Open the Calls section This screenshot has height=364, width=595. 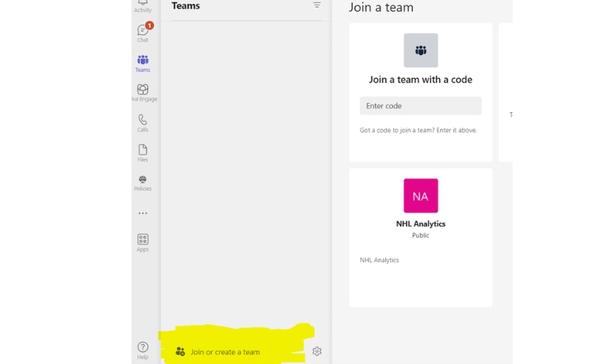[143, 123]
